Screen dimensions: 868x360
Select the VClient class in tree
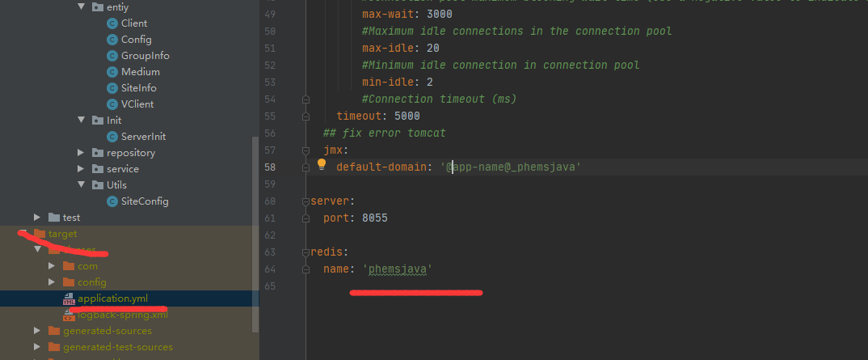pyautogui.click(x=137, y=104)
